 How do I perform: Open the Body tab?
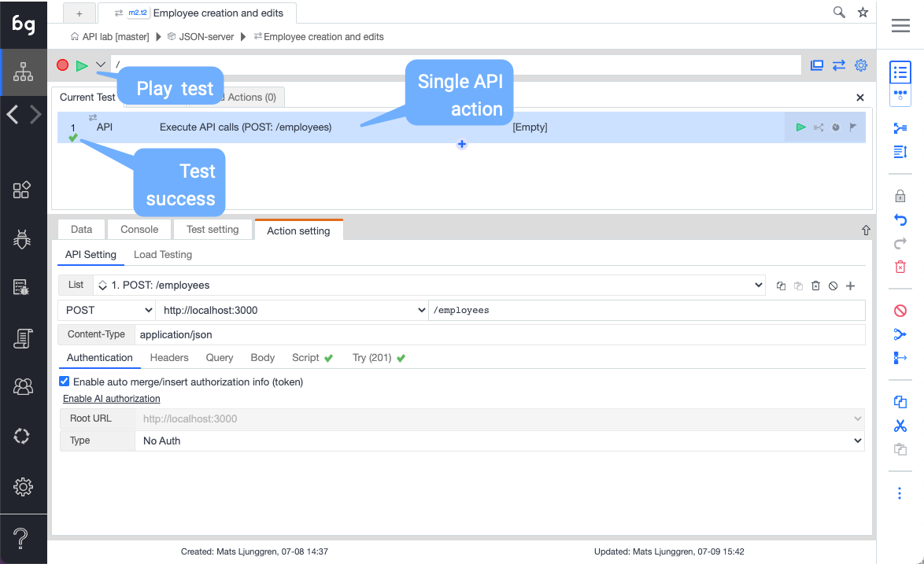click(262, 358)
